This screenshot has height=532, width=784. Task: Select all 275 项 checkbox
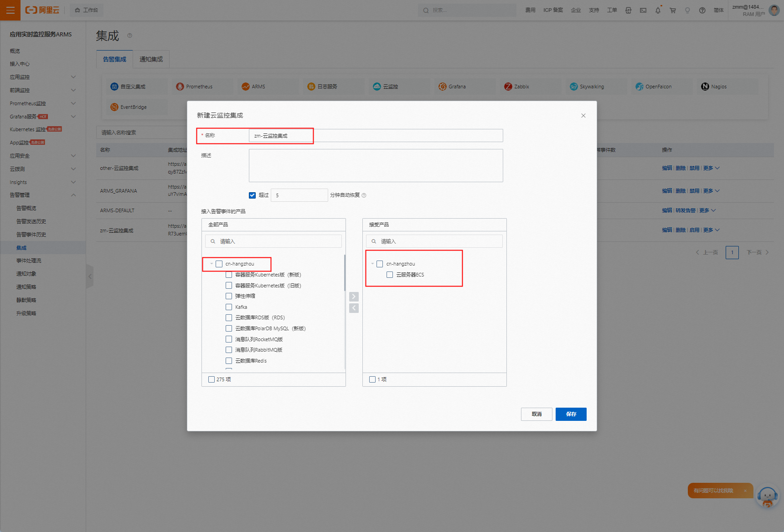pyautogui.click(x=211, y=379)
